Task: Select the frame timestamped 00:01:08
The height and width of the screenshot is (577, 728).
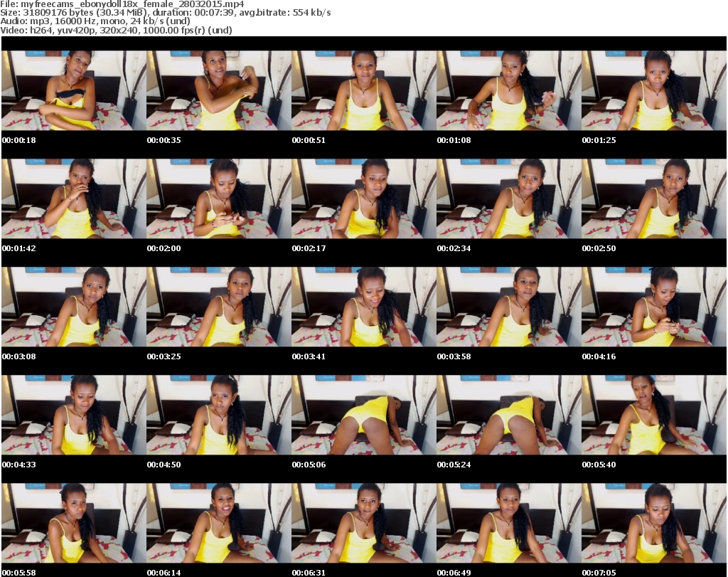Action: tap(508, 90)
